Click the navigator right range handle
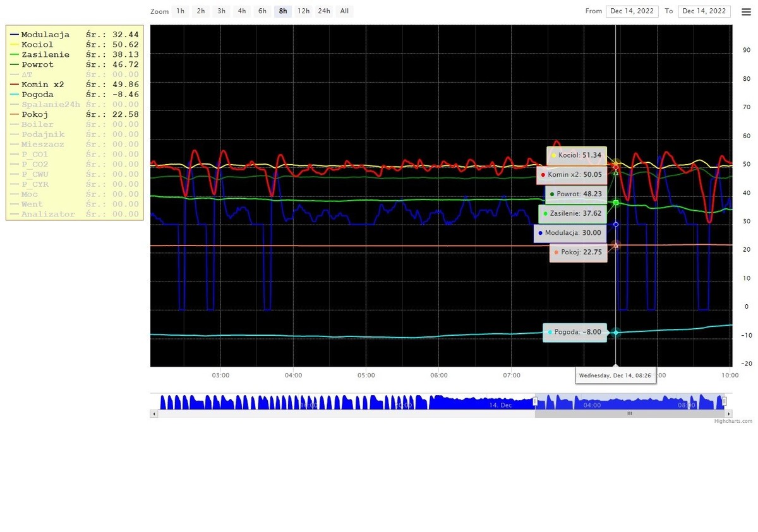The image size is (758, 532). tap(725, 401)
